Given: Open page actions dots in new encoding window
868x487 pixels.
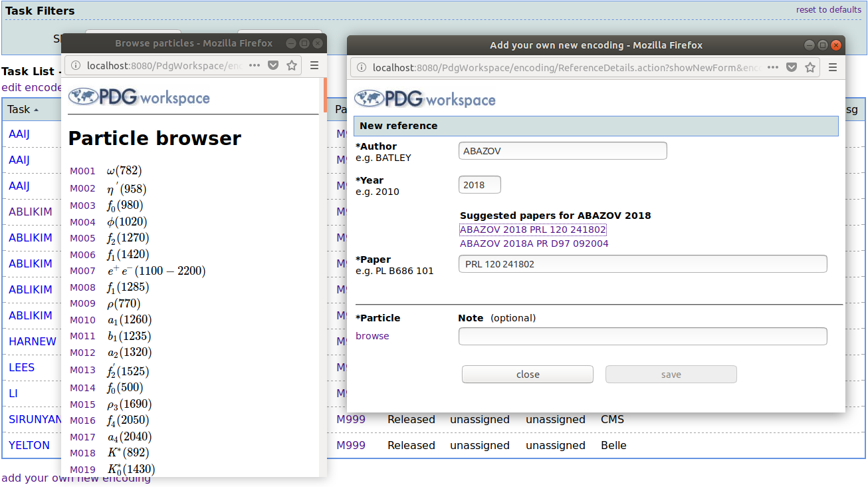Looking at the screenshot, I should coord(774,67).
